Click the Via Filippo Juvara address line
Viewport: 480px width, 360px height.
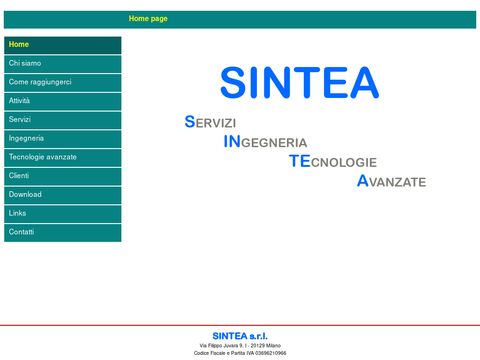pos(240,346)
